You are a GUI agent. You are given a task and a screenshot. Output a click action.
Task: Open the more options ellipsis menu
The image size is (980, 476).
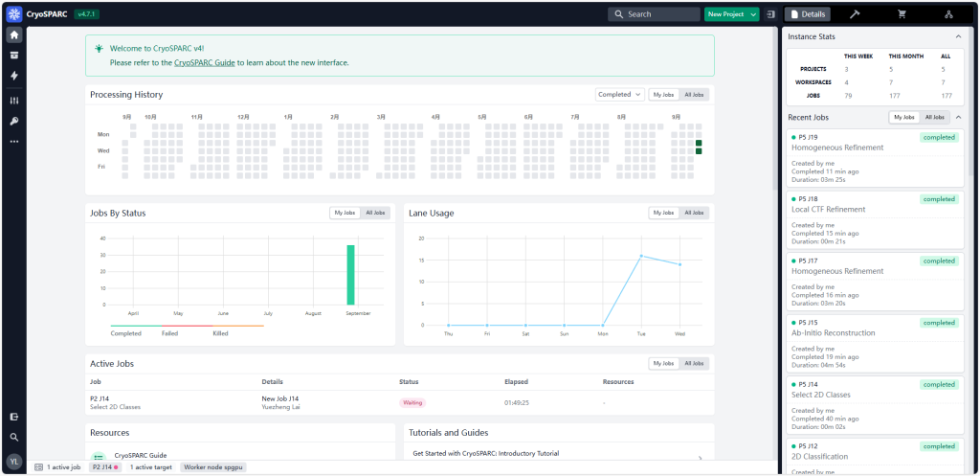click(x=13, y=142)
